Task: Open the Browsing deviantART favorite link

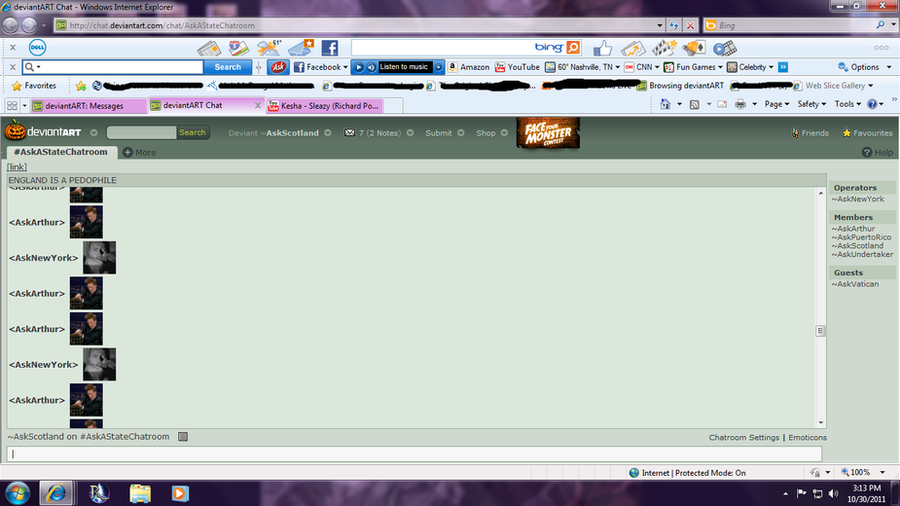Action: point(681,85)
